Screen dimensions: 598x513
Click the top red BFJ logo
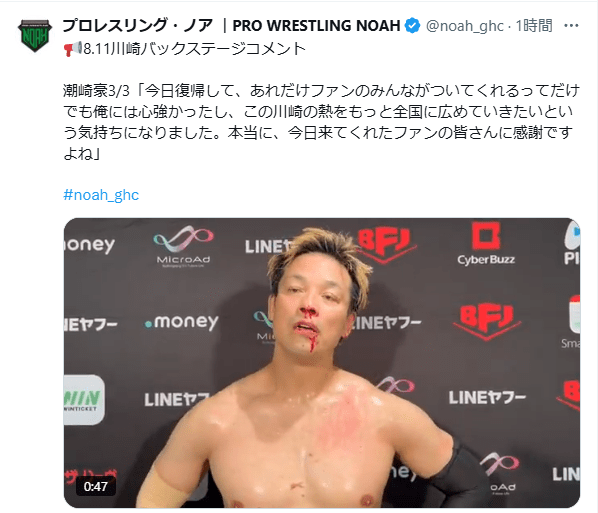pyautogui.click(x=386, y=245)
